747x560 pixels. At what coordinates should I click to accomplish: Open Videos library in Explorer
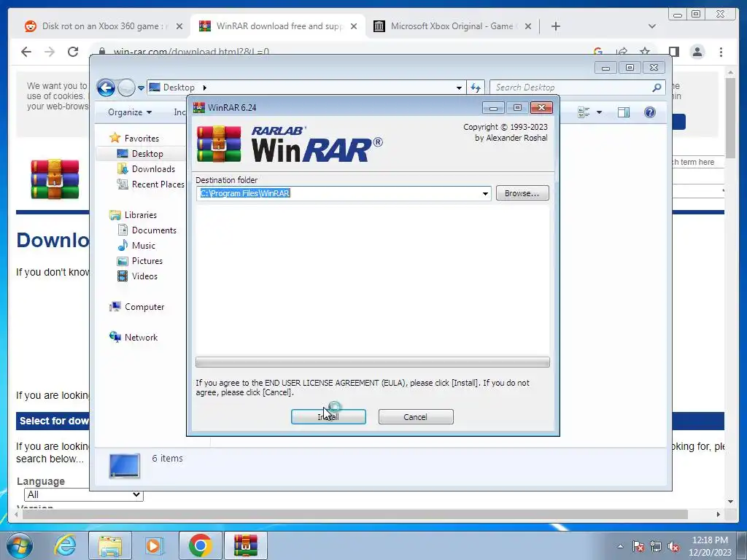(x=144, y=276)
